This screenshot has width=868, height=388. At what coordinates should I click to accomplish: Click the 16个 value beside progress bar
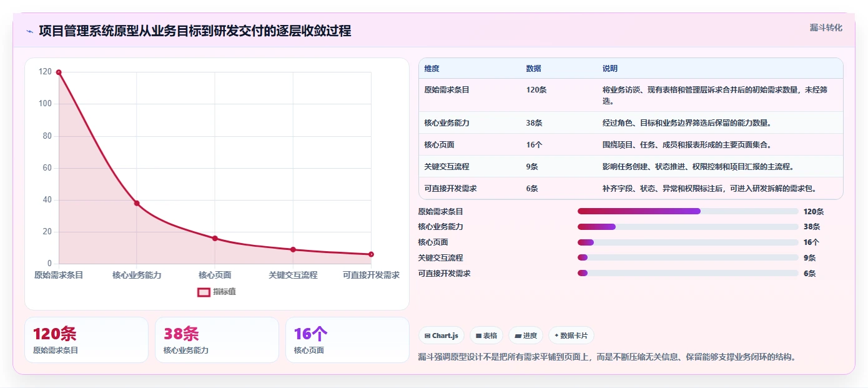[811, 242]
